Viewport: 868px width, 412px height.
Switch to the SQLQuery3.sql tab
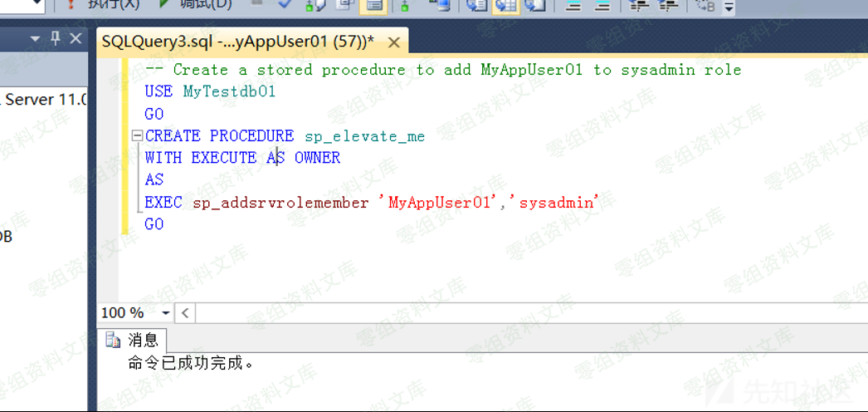click(238, 42)
